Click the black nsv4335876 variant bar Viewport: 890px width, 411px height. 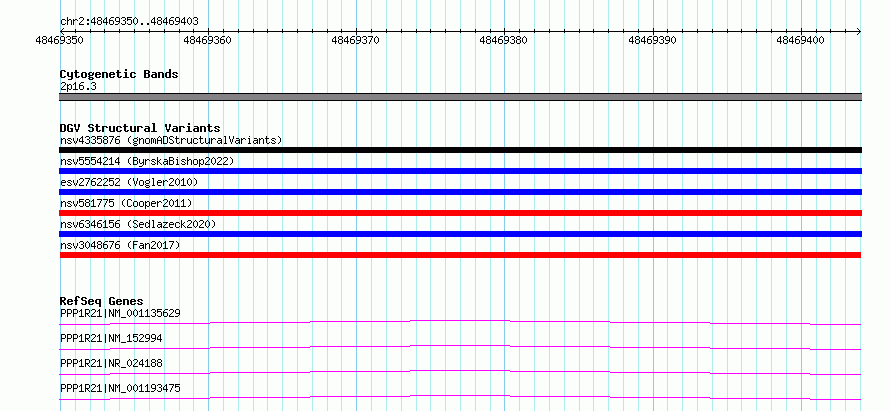coord(460,150)
